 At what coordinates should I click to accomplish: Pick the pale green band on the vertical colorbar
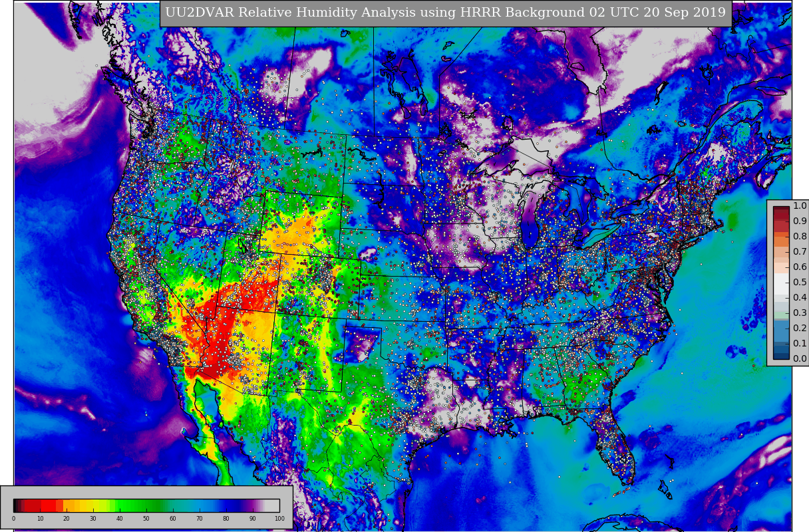[781, 315]
